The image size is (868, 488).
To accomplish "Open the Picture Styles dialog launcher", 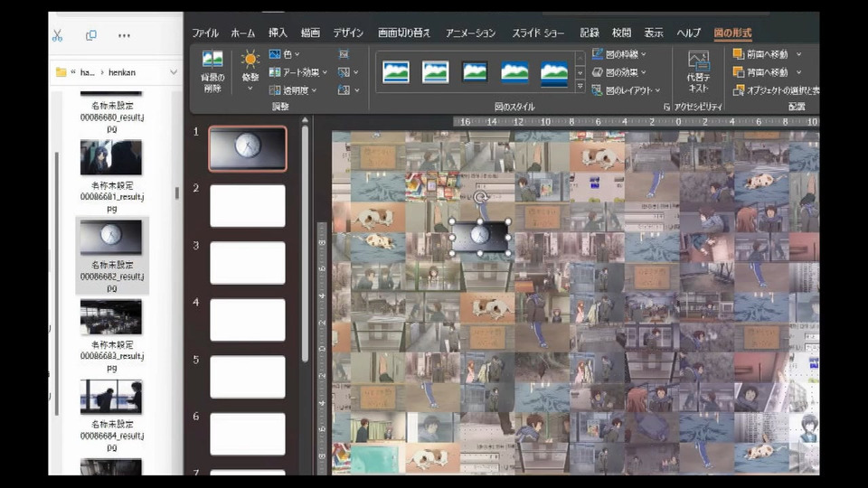I will click(666, 107).
